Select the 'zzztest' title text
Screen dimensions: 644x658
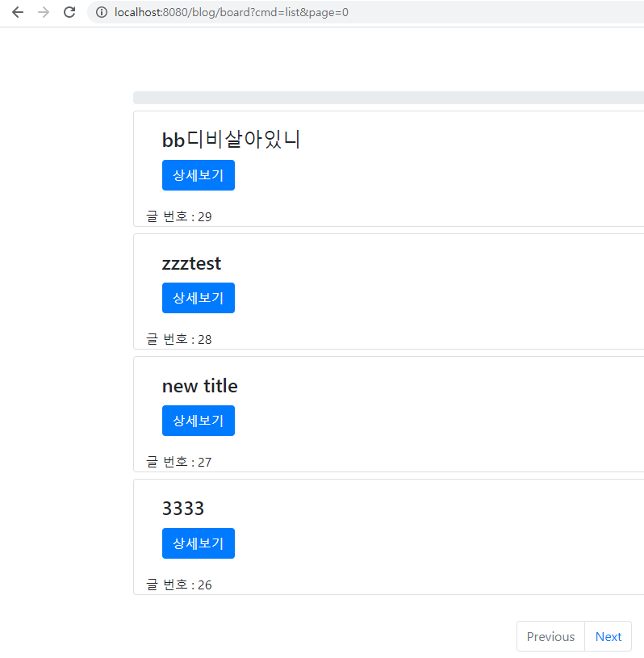[191, 263]
